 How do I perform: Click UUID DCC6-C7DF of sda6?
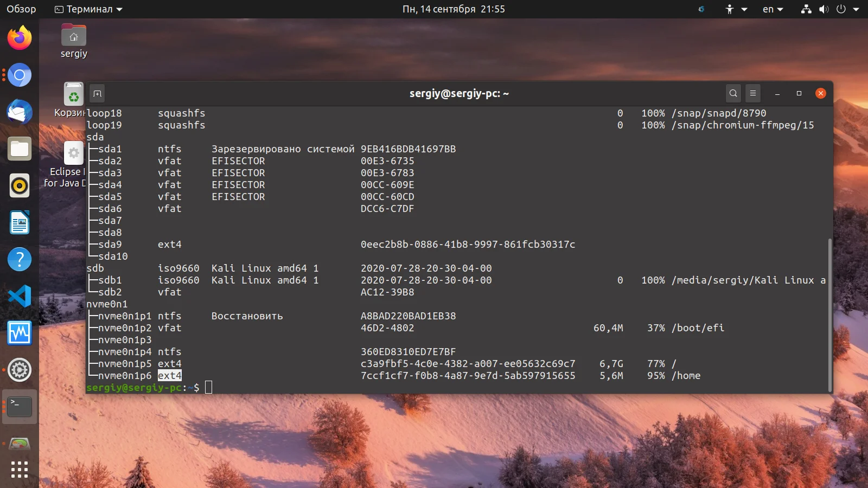click(387, 209)
